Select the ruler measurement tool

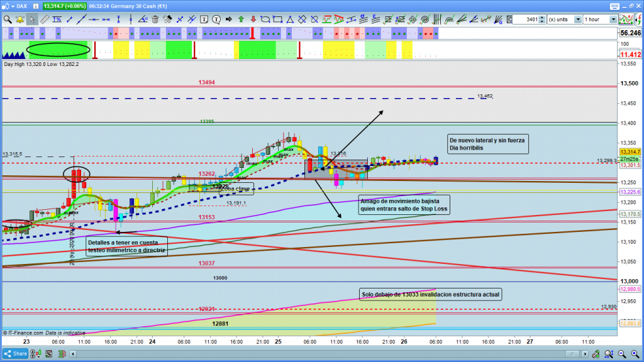[x=43, y=19]
